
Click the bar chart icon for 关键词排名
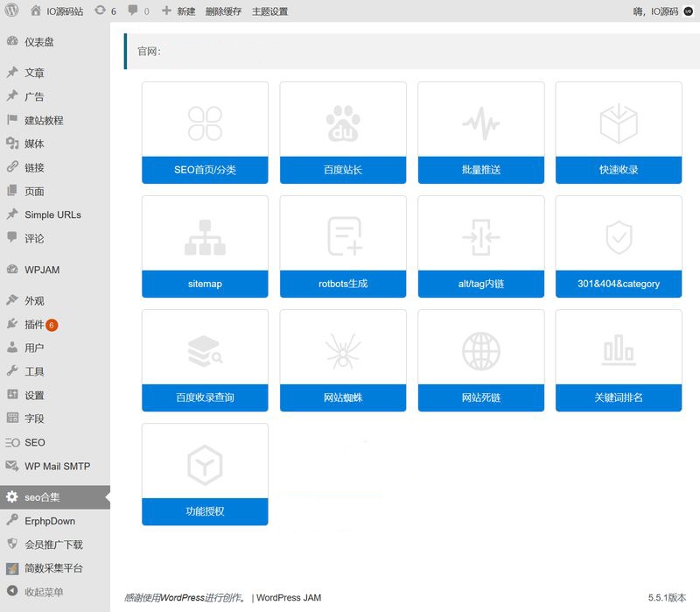(x=619, y=350)
